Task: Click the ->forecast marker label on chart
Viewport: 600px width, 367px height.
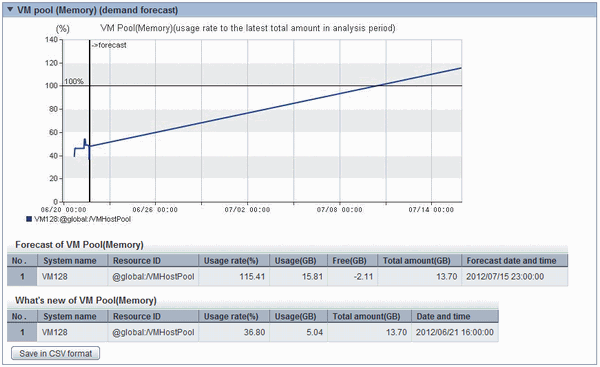Action: pos(109,45)
